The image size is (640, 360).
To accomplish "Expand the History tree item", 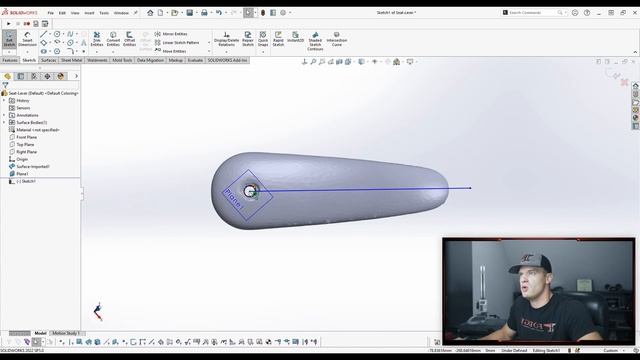I will click(x=4, y=100).
